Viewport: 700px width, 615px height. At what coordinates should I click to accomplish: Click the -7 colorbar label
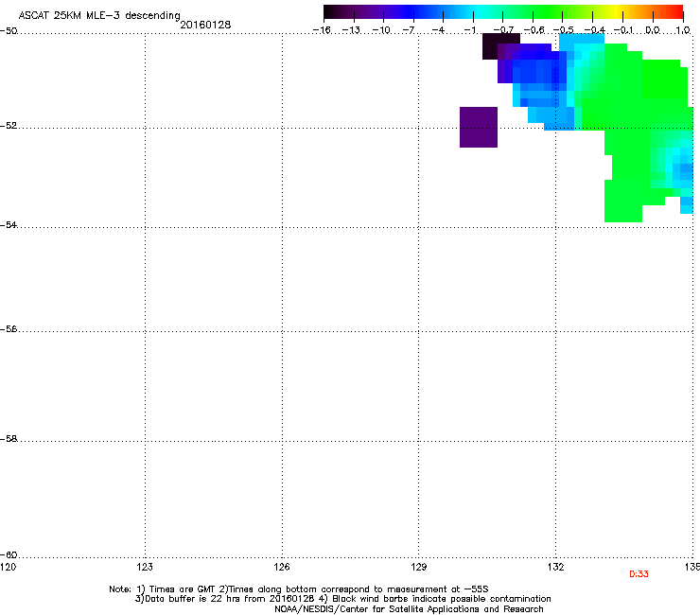pos(409,30)
